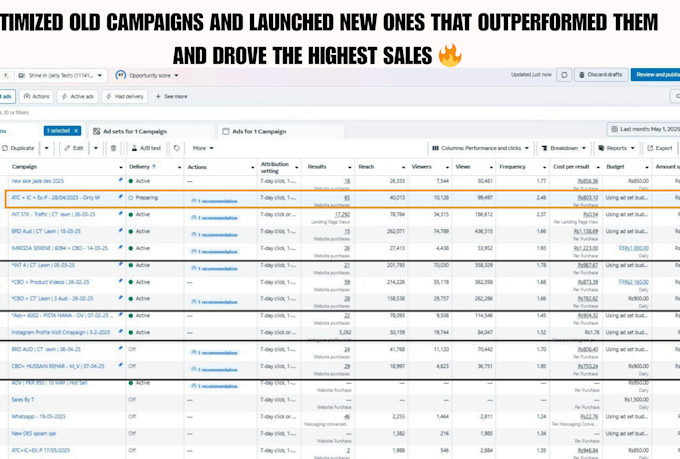
Task: Click the tag label icon next to A/B test
Action: pyautogui.click(x=177, y=148)
